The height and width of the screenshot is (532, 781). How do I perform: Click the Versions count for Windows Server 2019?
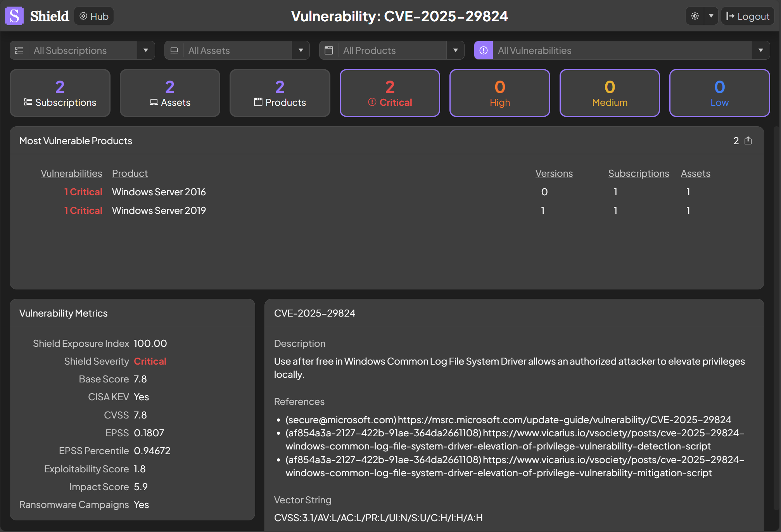pyautogui.click(x=543, y=210)
